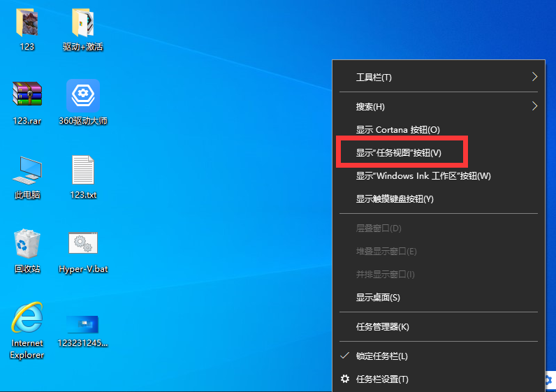The image size is (556, 392).
Task: Open the 123 folder icon
Action: (x=27, y=24)
